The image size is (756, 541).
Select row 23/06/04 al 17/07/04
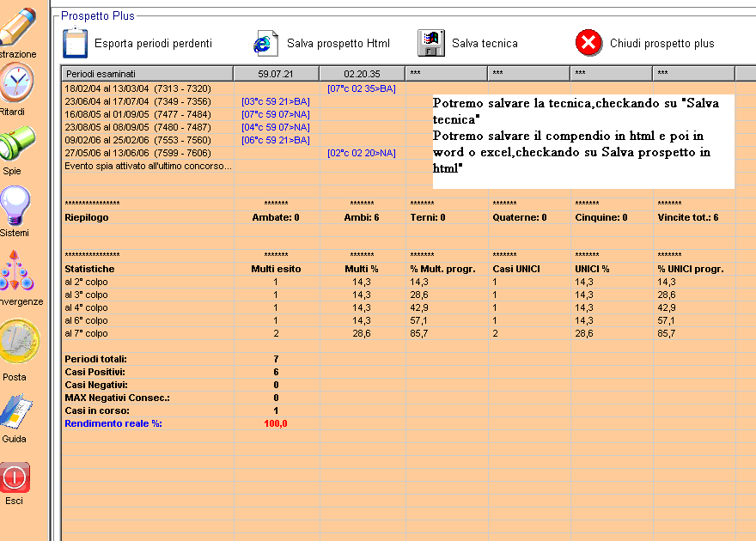pyautogui.click(x=138, y=101)
